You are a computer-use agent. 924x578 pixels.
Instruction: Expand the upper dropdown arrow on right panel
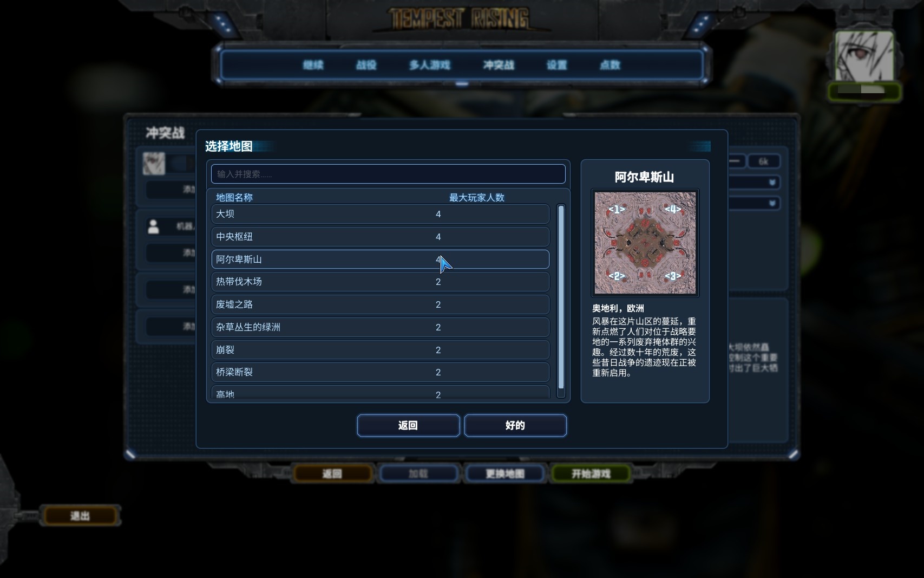[x=772, y=183]
